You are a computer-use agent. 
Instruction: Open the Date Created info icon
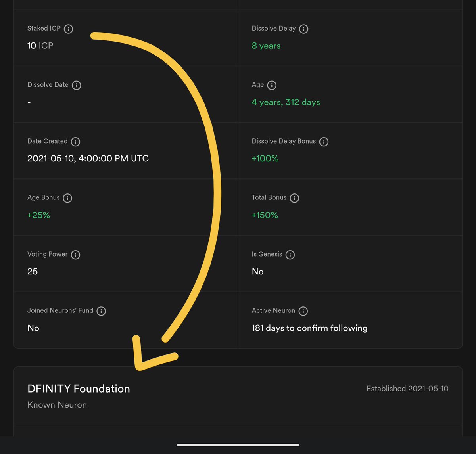75,142
